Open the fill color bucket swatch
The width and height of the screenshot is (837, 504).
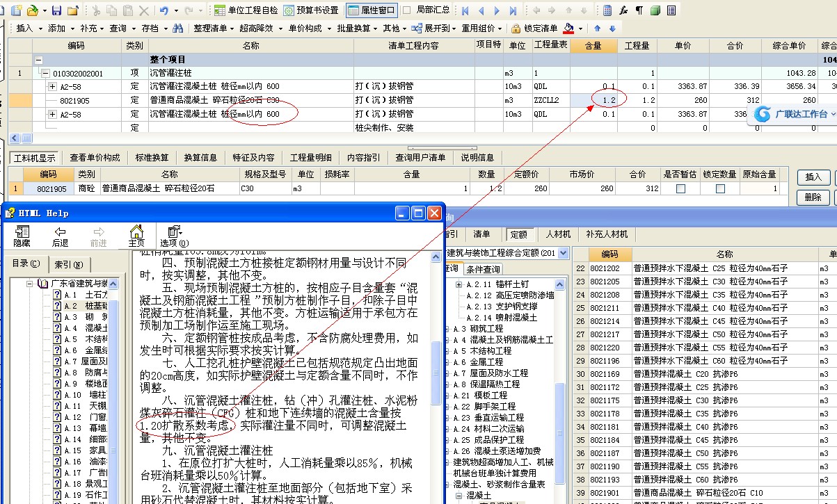pyautogui.click(x=569, y=29)
